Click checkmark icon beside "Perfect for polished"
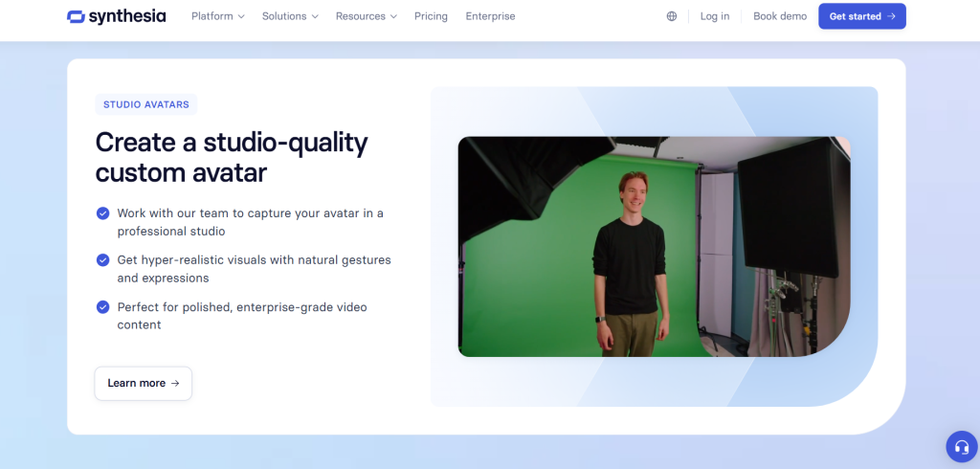This screenshot has width=980, height=469. [102, 307]
